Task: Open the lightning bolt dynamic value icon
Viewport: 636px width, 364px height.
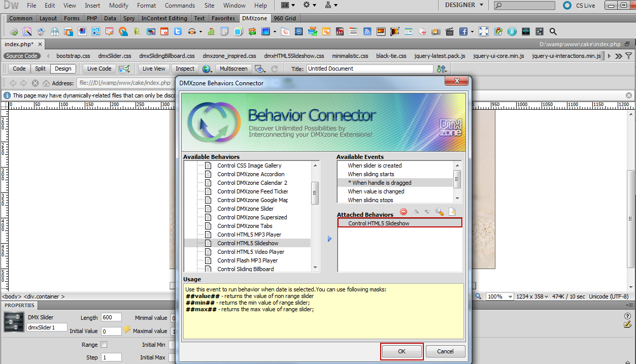Action: coord(127,330)
